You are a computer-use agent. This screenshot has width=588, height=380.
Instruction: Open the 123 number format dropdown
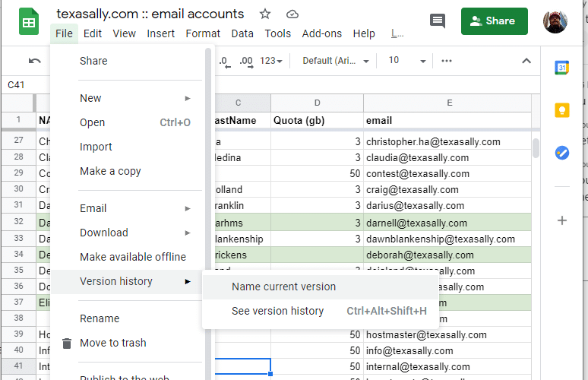[x=271, y=61]
